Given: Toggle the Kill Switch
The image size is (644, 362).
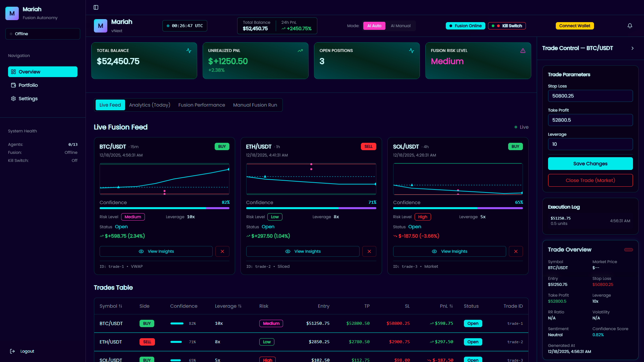Looking at the screenshot, I should tap(507, 26).
